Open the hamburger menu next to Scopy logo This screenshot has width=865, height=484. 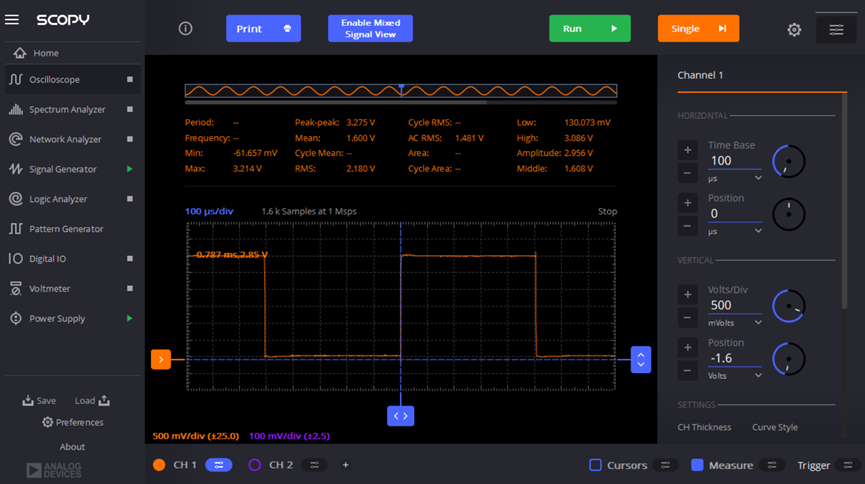point(12,20)
